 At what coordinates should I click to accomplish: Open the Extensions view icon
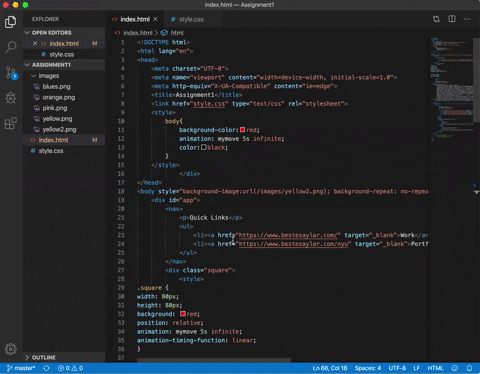[x=11, y=123]
